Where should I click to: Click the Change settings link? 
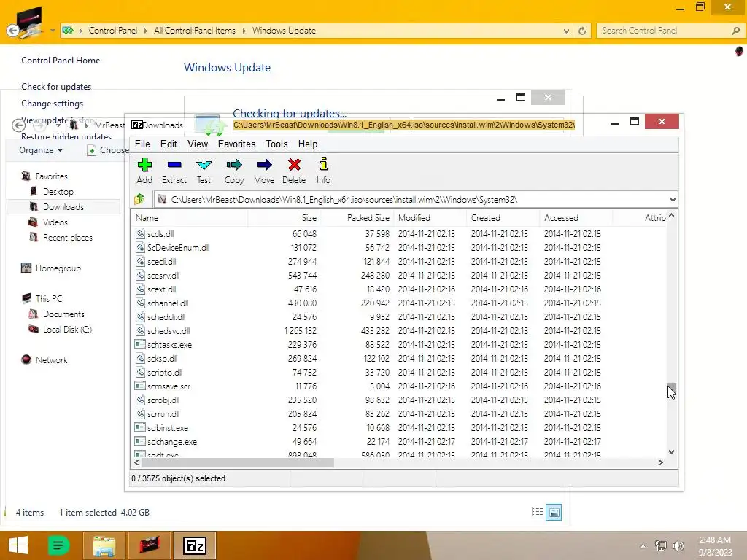(x=52, y=104)
